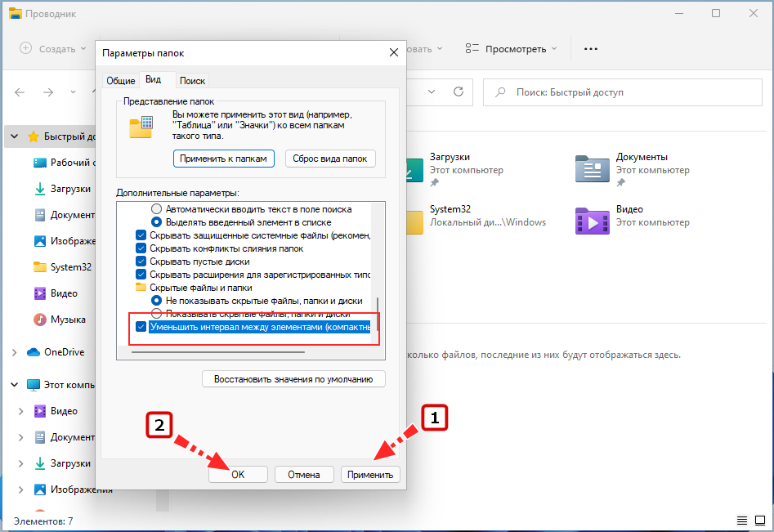Open recent locations chevron near navigation arrows

73,92
